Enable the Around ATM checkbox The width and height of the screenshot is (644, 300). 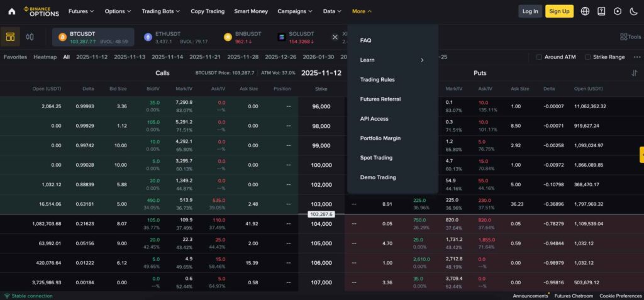click(539, 57)
